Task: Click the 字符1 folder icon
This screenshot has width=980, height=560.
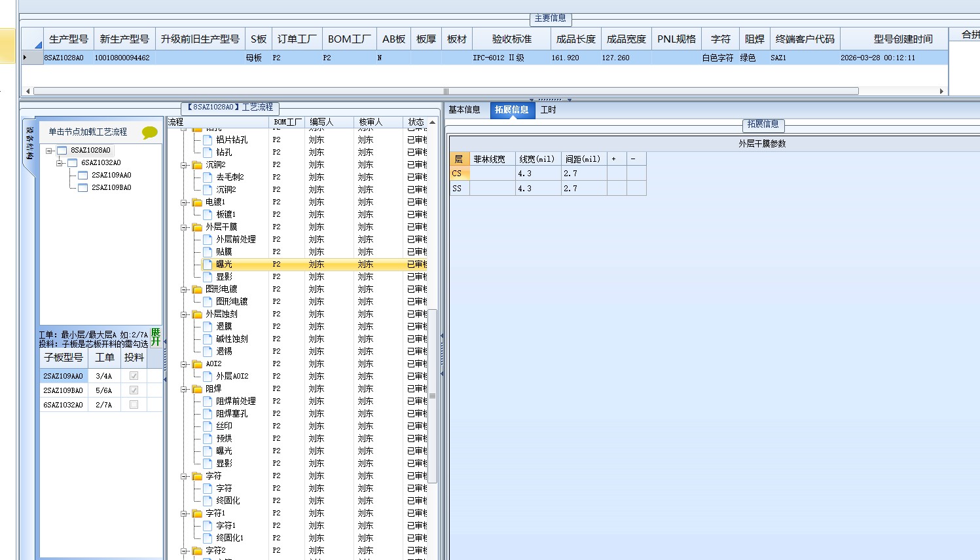Action: pyautogui.click(x=197, y=513)
